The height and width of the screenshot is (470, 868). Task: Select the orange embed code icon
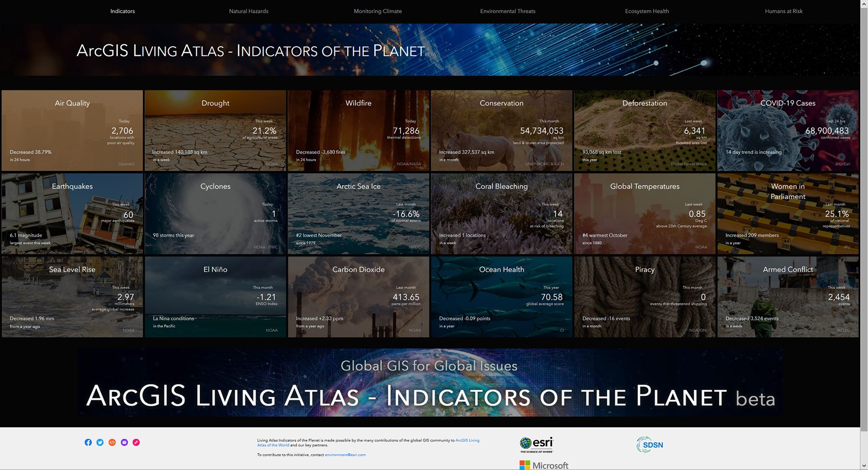[x=112, y=442]
